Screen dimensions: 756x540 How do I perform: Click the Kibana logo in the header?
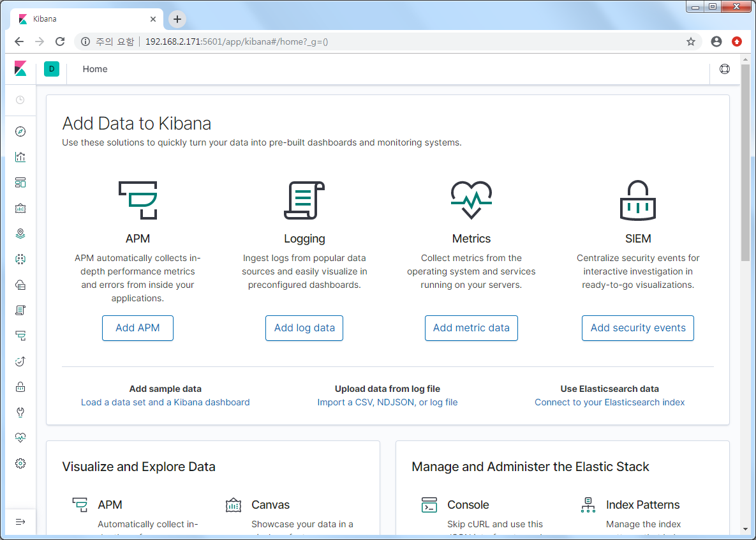tap(20, 68)
